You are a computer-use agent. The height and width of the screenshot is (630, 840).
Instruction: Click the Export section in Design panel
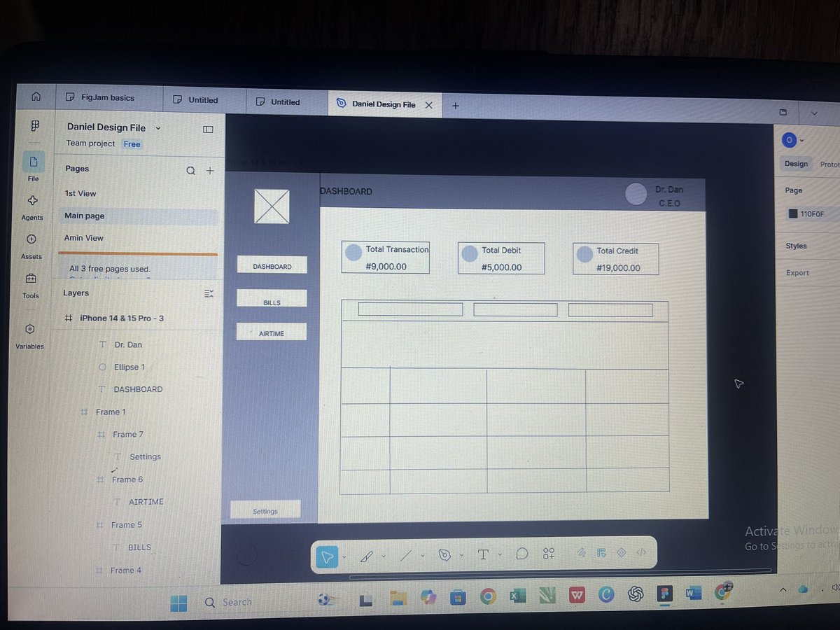point(797,273)
